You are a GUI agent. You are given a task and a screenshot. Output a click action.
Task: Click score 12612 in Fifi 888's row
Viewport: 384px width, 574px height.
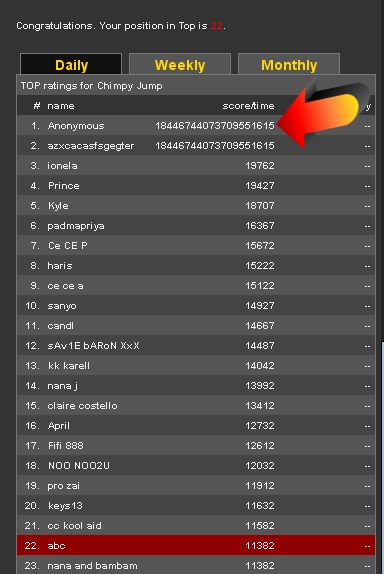[260, 446]
